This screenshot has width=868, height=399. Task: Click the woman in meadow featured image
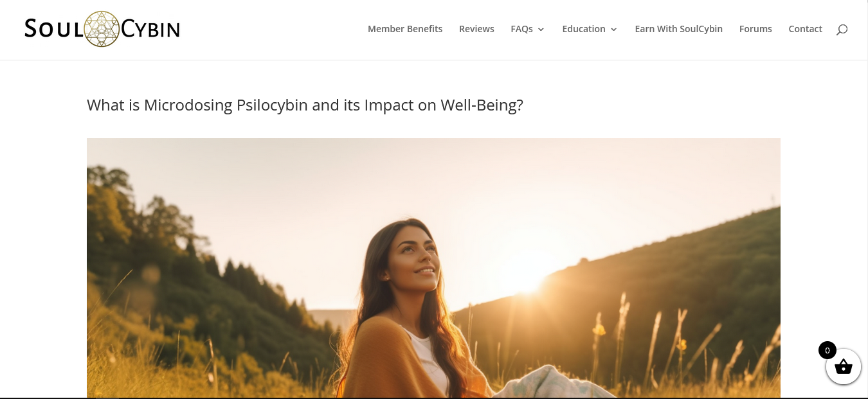(433, 268)
